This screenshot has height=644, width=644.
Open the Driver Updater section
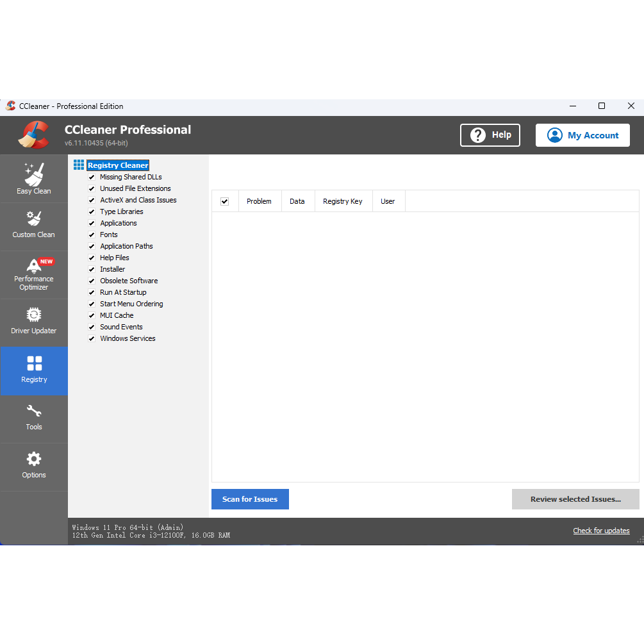click(34, 322)
